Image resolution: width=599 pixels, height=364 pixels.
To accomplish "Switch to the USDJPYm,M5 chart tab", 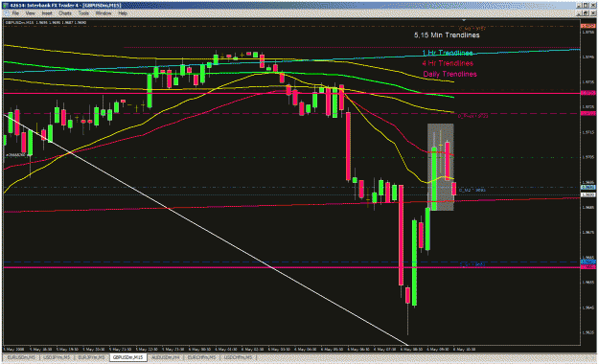I will [x=57, y=358].
